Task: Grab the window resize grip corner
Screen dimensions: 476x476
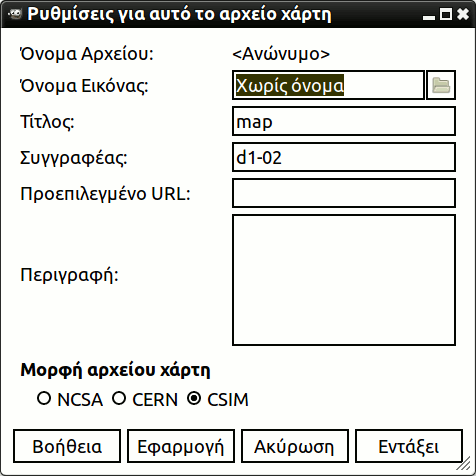Action: tap(464, 464)
